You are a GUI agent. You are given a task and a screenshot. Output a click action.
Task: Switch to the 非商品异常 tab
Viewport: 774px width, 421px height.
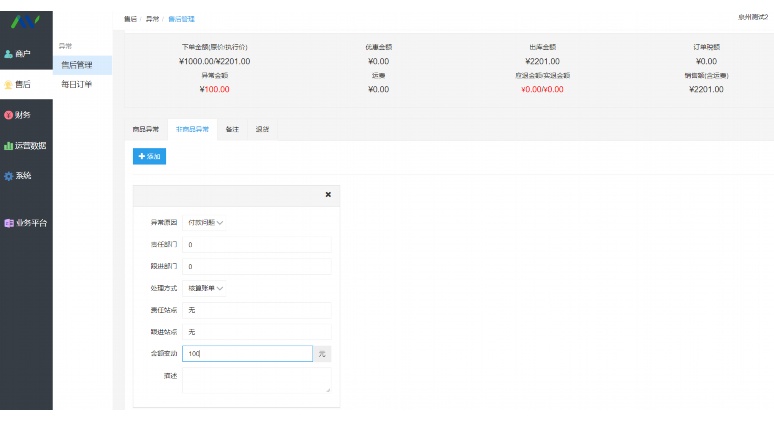pos(193,129)
